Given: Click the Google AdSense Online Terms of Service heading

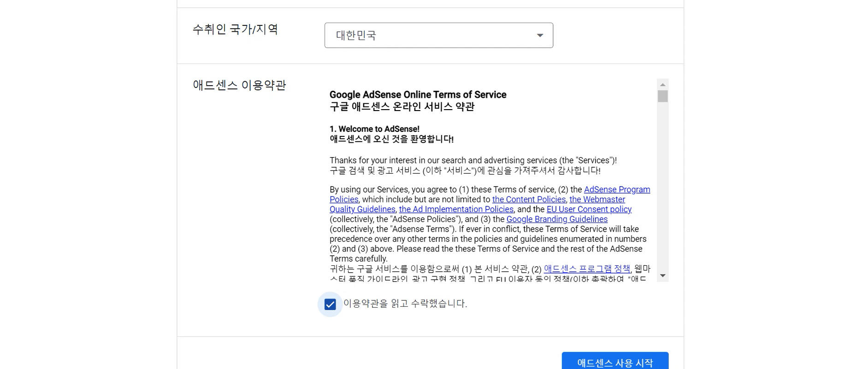Looking at the screenshot, I should [x=418, y=94].
